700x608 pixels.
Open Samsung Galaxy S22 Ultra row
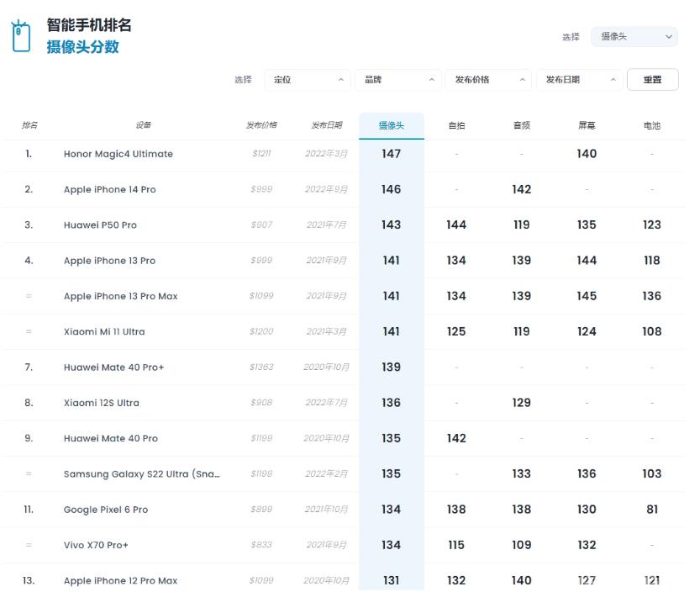[141, 474]
